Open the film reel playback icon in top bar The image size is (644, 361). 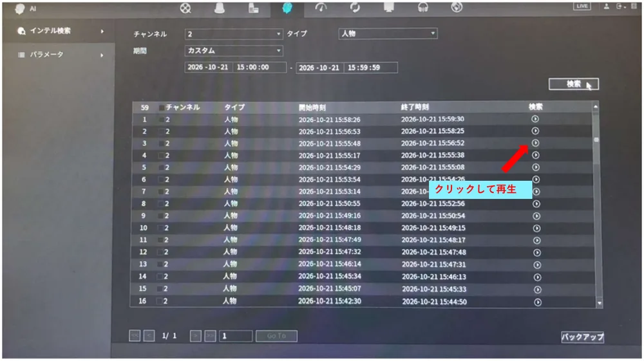[x=185, y=8]
